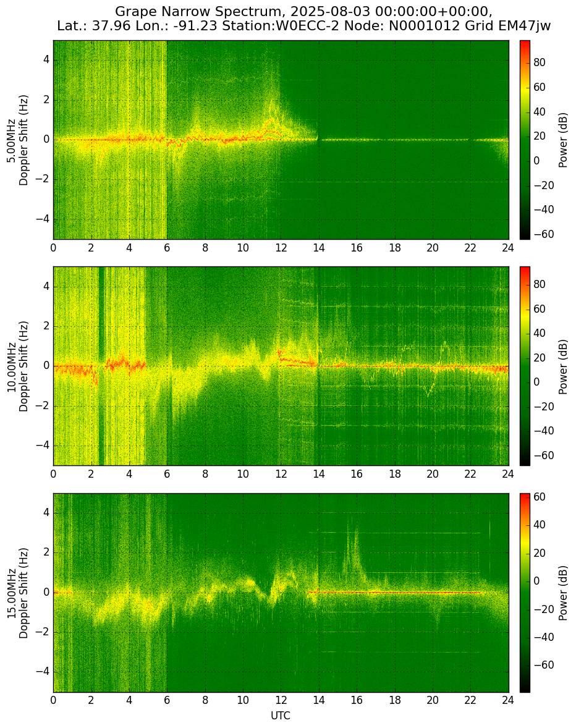
Task: Click the 15.00MHz Doppler Shift axis label
Action: (x=17, y=593)
